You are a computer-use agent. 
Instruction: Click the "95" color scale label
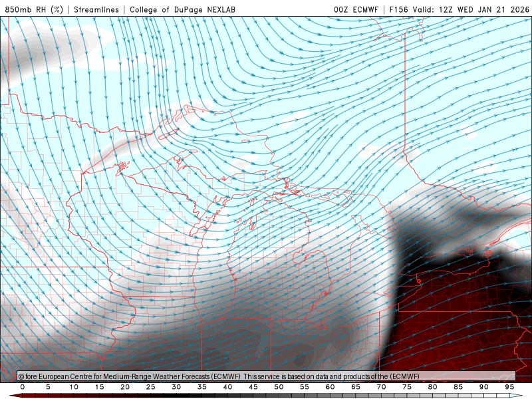(509, 387)
